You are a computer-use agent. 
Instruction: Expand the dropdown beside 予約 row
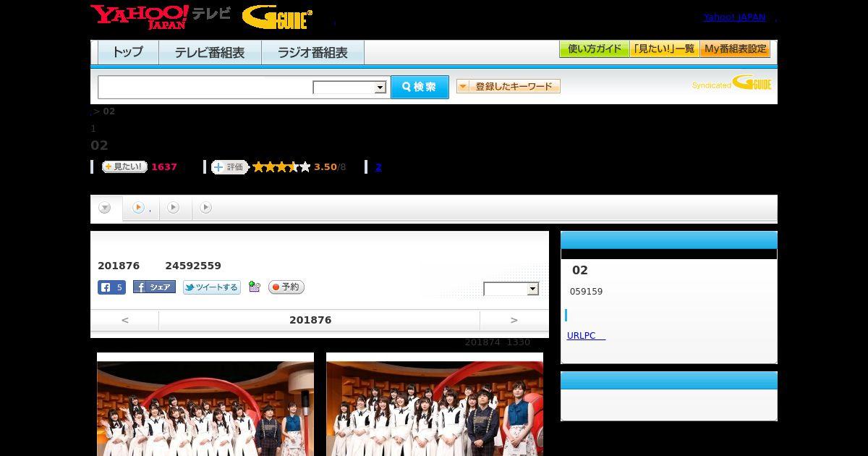(511, 289)
